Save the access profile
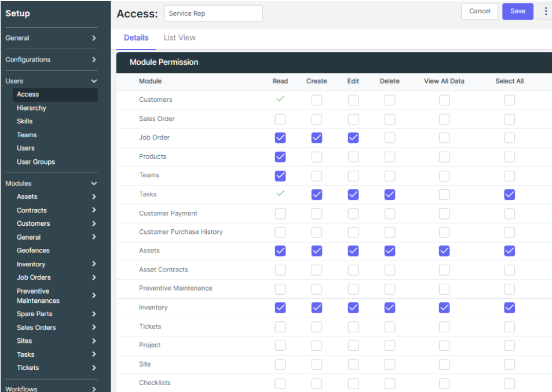Screen dimensions: 552x392 click(x=517, y=11)
